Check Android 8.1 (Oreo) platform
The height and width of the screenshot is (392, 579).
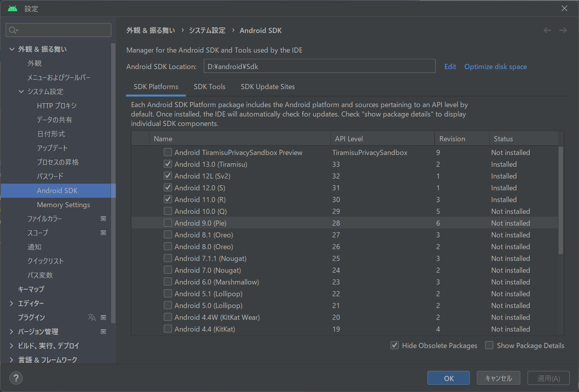tap(168, 235)
